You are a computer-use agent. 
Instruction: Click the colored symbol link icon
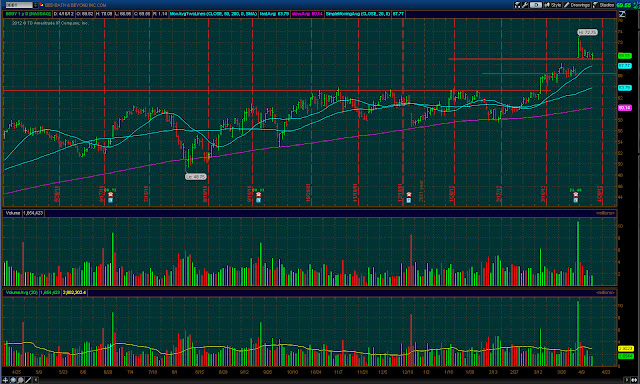coord(42,5)
